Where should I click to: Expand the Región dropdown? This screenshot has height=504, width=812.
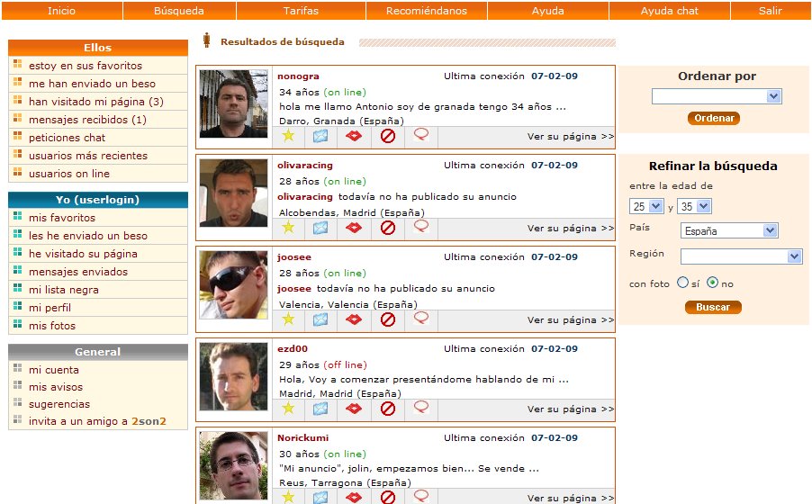tap(741, 256)
